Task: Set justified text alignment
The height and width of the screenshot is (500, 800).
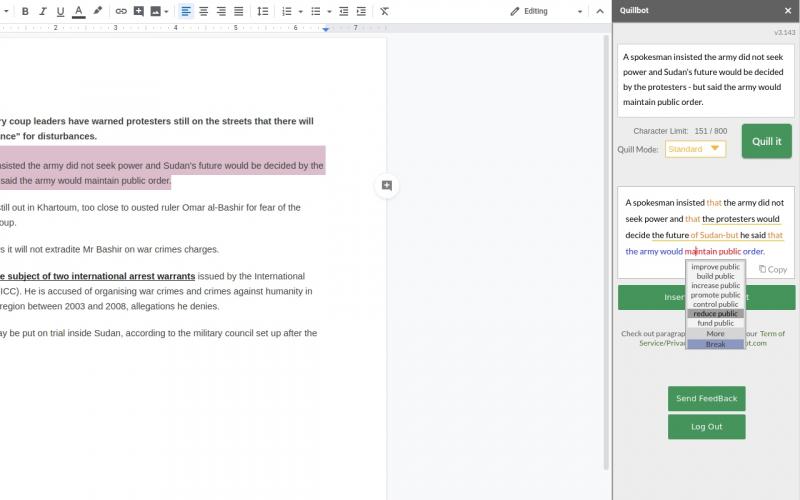Action: coord(238,11)
